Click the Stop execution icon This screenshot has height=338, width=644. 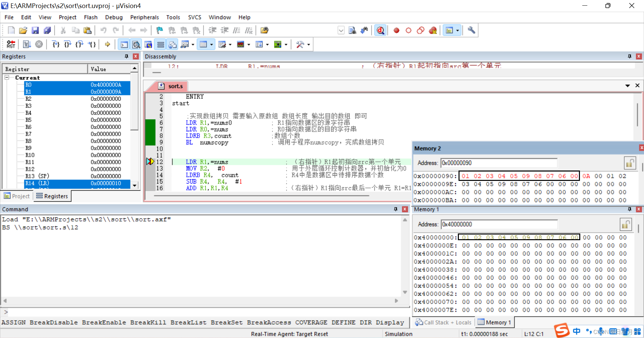pos(39,44)
